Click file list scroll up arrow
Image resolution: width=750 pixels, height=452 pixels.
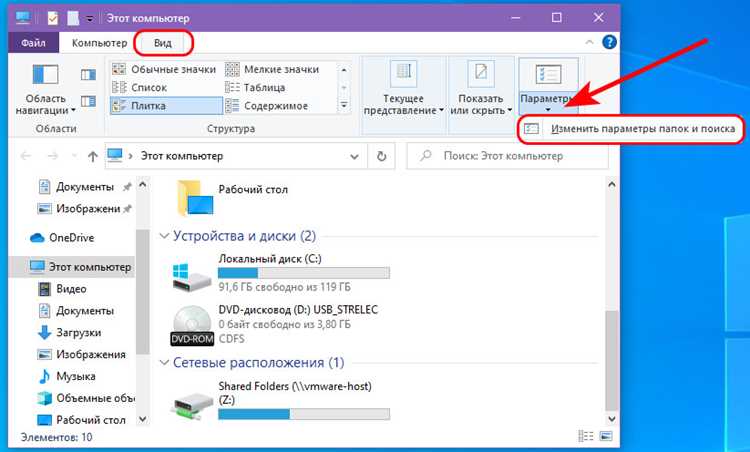pos(612,185)
